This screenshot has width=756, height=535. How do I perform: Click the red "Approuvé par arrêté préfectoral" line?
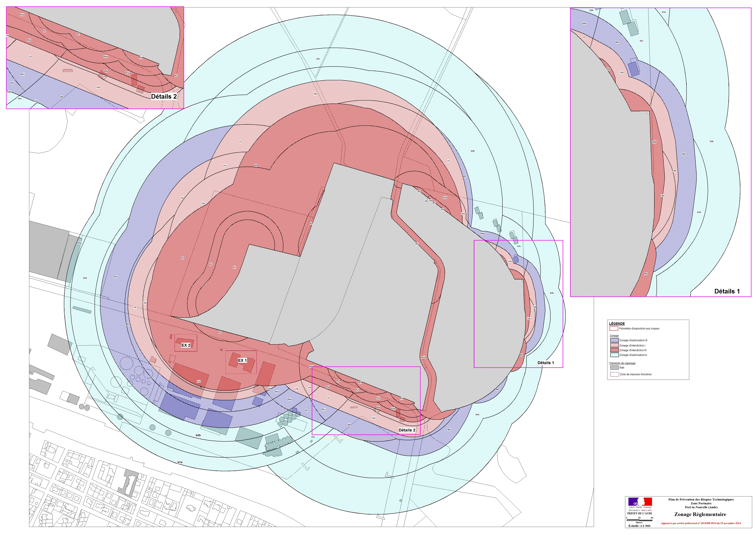[x=701, y=523]
